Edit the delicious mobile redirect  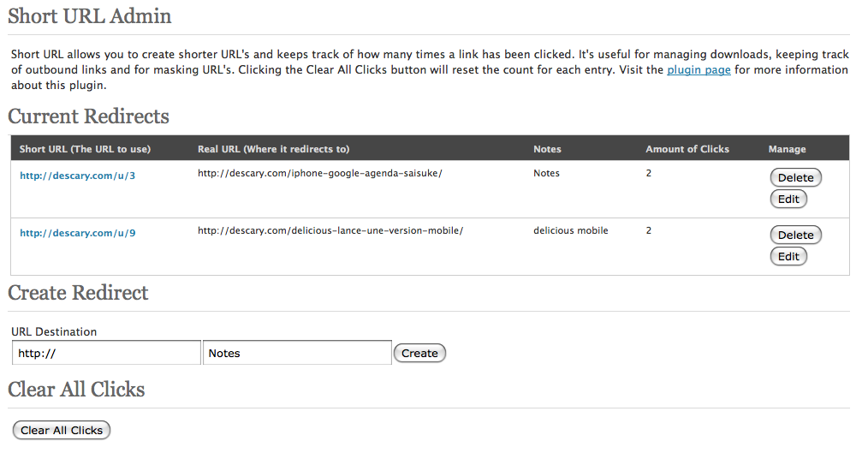788,257
